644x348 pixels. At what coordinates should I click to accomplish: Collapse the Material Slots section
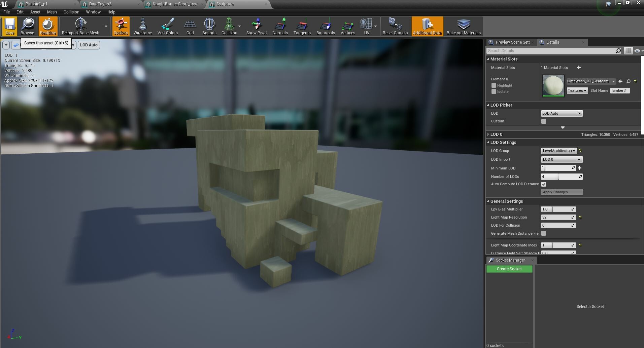[x=488, y=59]
